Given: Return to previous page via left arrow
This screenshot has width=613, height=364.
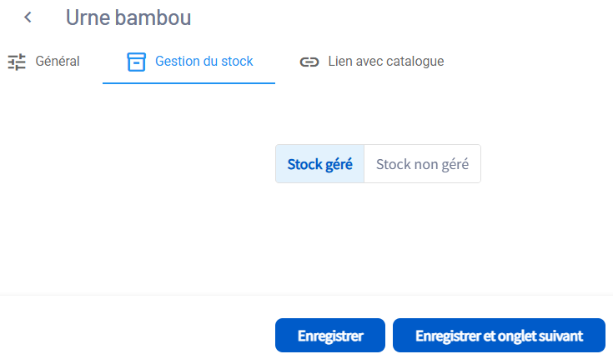Looking at the screenshot, I should click(x=28, y=17).
